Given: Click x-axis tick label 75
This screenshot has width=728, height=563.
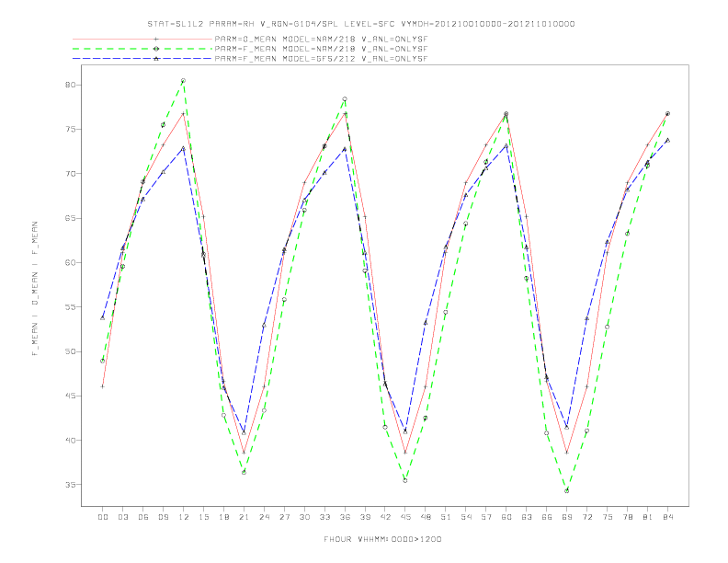Looking at the screenshot, I should [608, 517].
